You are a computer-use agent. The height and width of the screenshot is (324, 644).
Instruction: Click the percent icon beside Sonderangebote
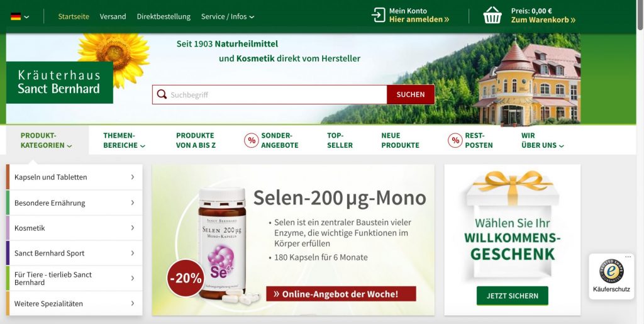tap(252, 140)
